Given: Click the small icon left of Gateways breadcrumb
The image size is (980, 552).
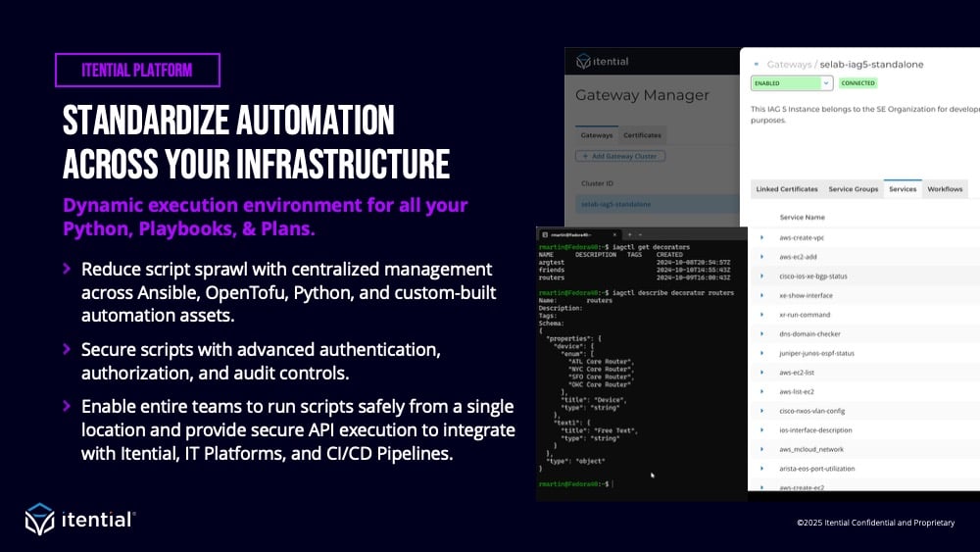Looking at the screenshot, I should coord(757,65).
